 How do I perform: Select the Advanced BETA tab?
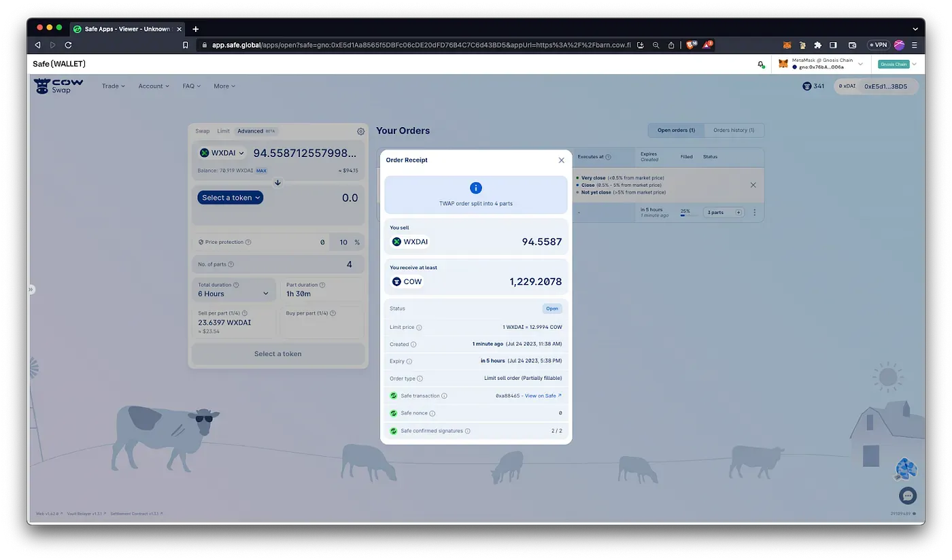[x=257, y=131]
